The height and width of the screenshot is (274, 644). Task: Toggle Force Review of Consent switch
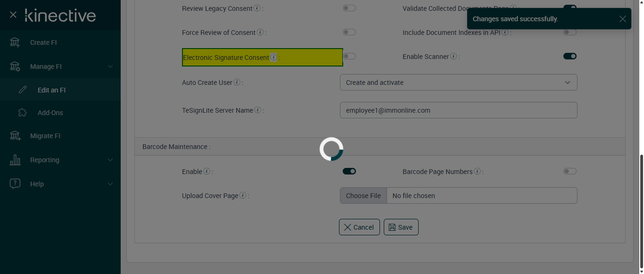coord(349,32)
